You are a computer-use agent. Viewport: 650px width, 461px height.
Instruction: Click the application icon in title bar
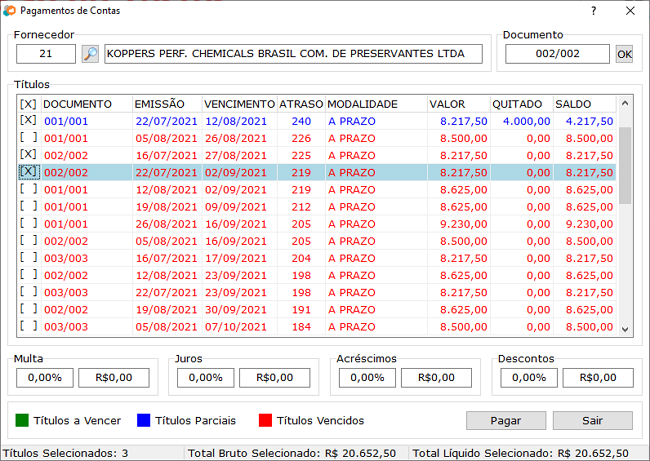(x=9, y=11)
